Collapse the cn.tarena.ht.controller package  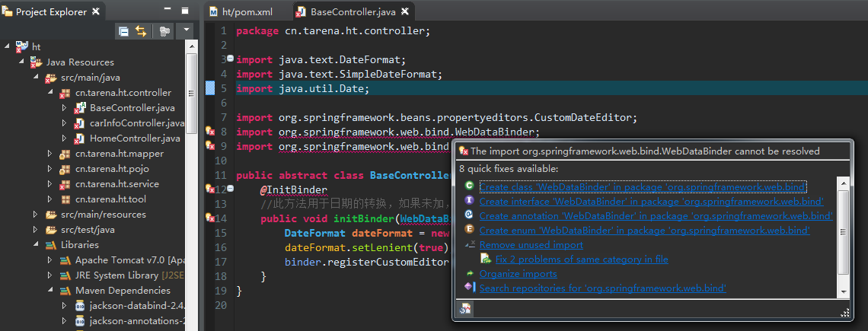click(50, 92)
